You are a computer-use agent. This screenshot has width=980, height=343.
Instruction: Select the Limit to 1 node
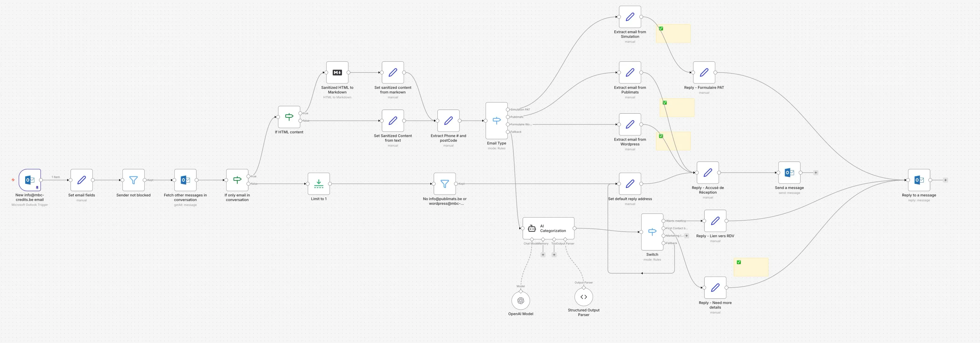(318, 183)
